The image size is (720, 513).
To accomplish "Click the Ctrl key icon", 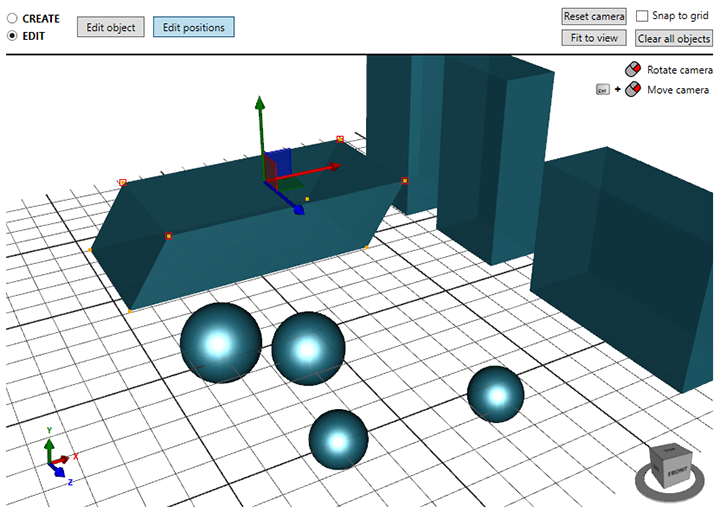I will [x=602, y=90].
